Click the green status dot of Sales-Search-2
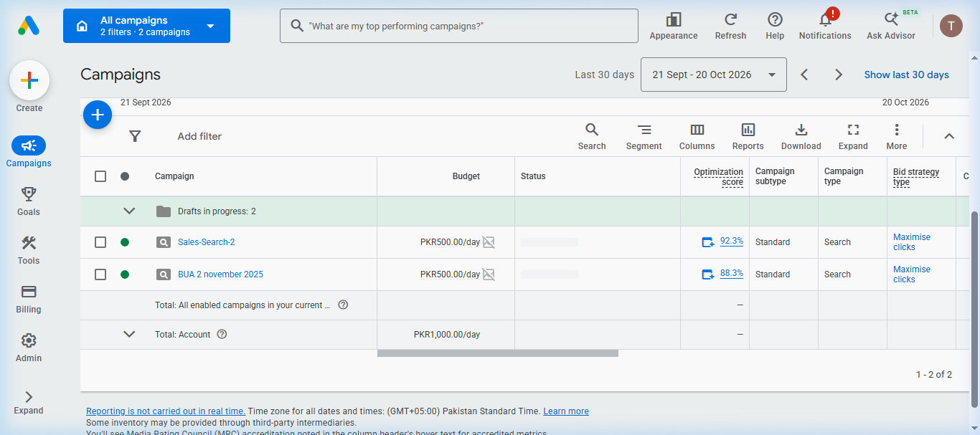 coord(125,242)
